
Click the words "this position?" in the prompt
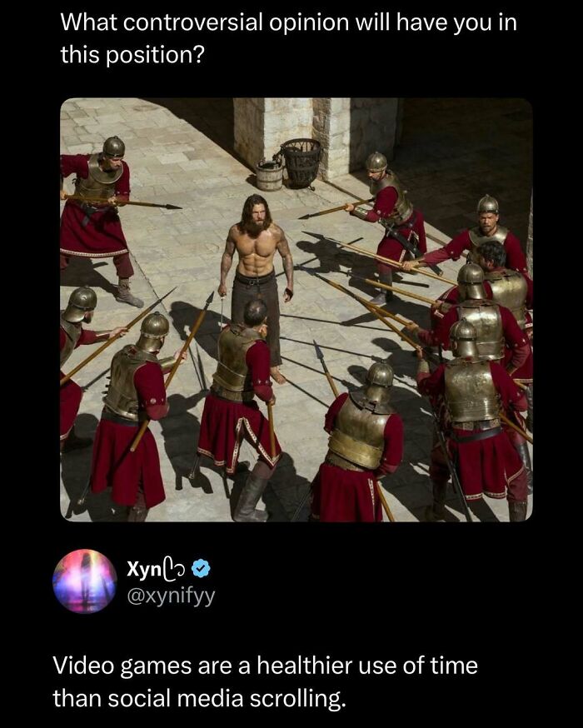132,55
